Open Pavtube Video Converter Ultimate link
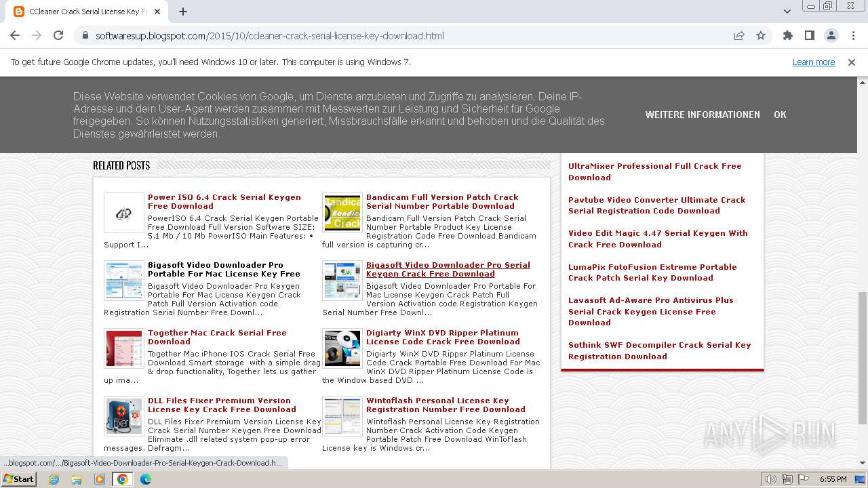This screenshot has width=868, height=488. pyautogui.click(x=656, y=205)
